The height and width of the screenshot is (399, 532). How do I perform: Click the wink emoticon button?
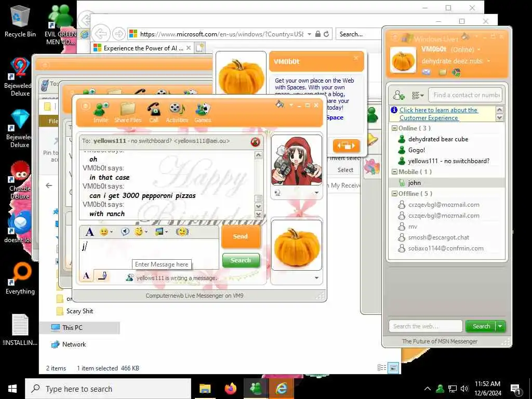pos(138,232)
